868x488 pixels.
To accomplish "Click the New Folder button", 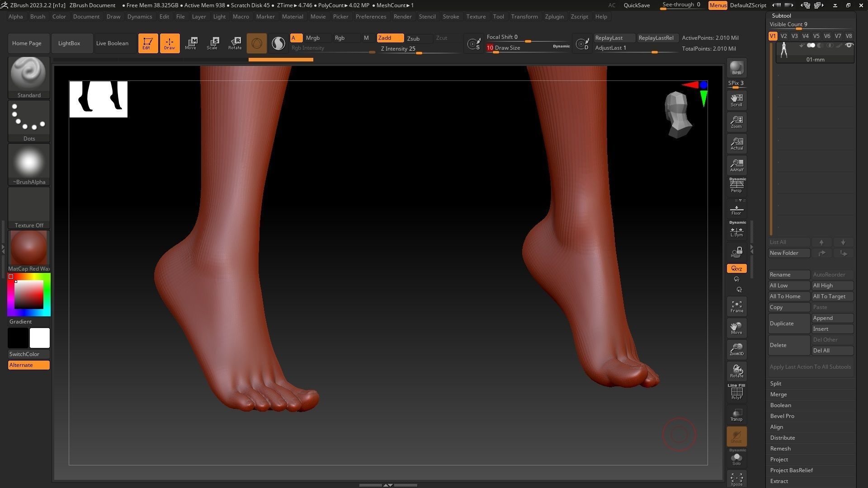I will click(x=789, y=253).
